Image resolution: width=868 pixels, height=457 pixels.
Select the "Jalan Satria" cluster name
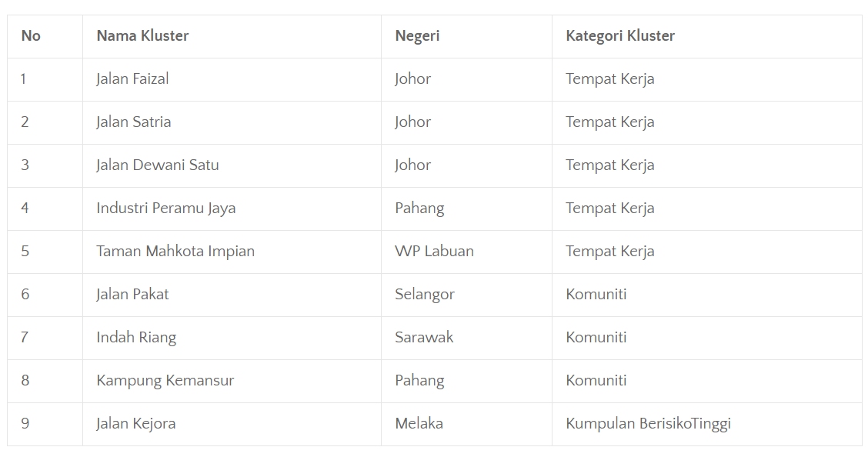pyautogui.click(x=133, y=122)
